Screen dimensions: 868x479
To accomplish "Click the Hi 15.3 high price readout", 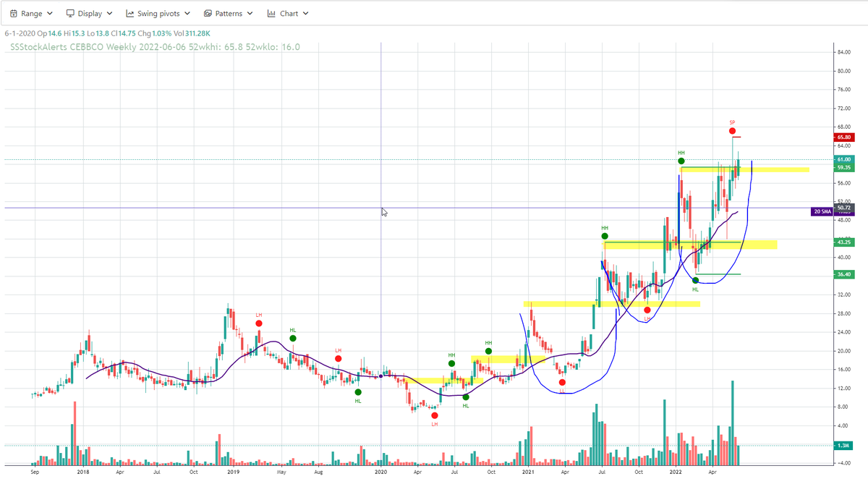I will (74, 33).
